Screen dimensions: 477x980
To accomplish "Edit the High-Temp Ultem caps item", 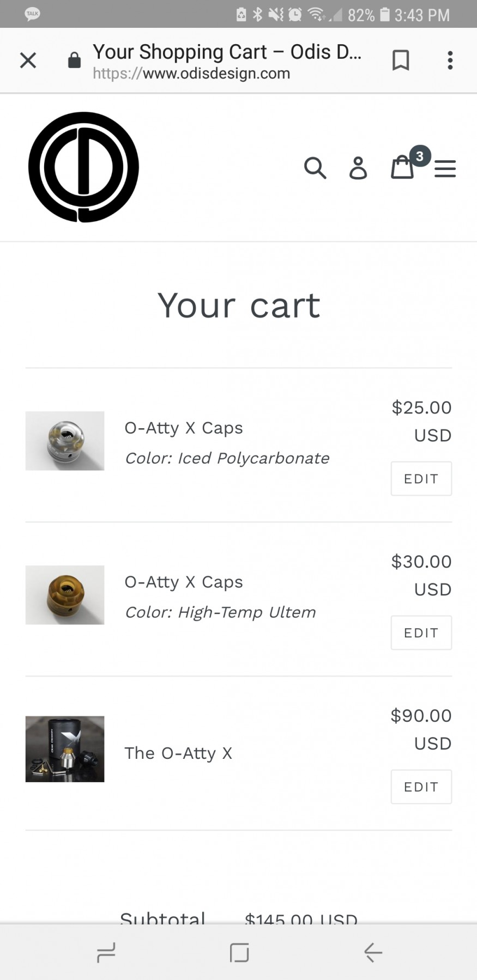I will coord(421,632).
